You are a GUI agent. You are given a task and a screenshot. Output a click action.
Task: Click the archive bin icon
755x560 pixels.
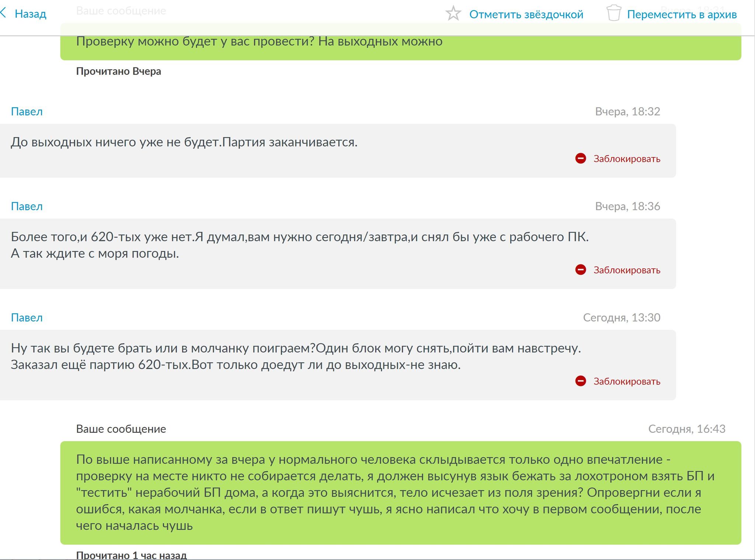click(x=614, y=13)
